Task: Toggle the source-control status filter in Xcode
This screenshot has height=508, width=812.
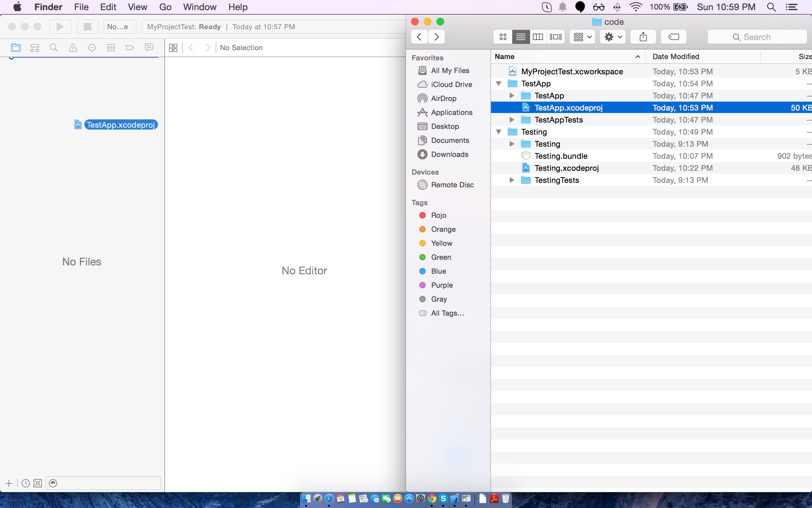Action: pyautogui.click(x=38, y=483)
